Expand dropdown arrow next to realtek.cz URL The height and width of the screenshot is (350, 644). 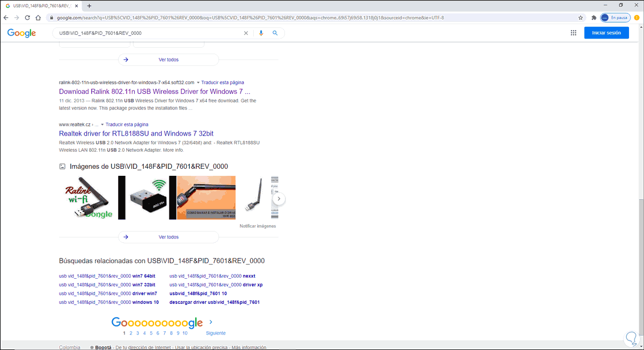pyautogui.click(x=103, y=124)
